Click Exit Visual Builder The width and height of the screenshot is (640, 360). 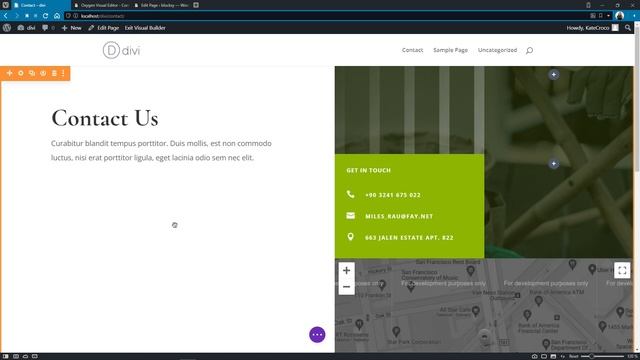(145, 28)
